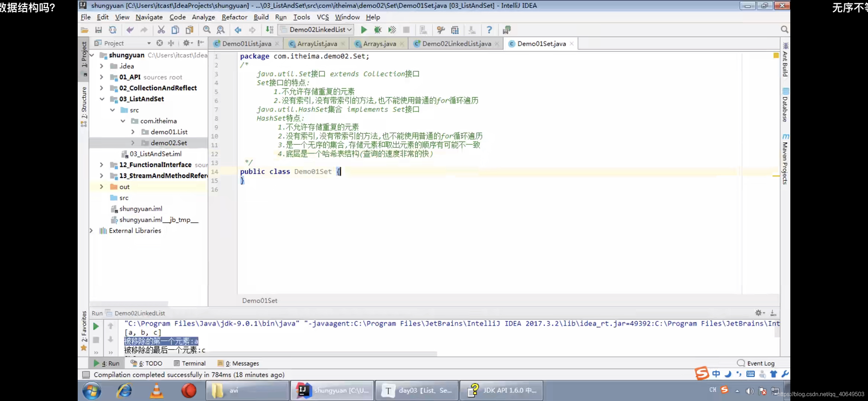
Task: Open Project Structure toolbar icon
Action: tap(455, 30)
